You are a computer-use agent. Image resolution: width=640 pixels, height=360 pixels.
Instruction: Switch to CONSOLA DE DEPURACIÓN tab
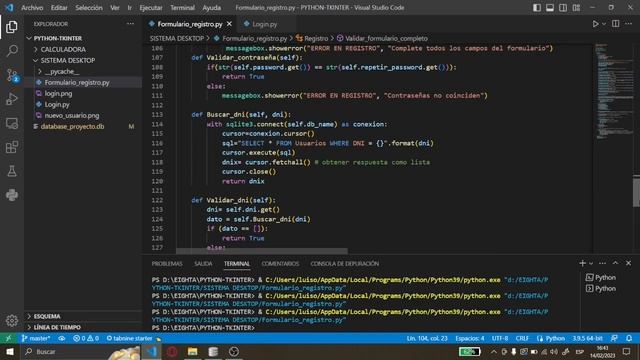click(x=344, y=264)
